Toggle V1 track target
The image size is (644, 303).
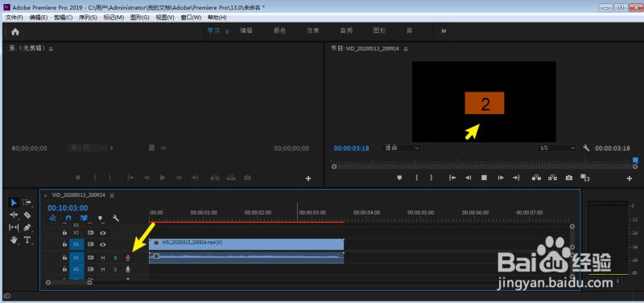tap(76, 245)
